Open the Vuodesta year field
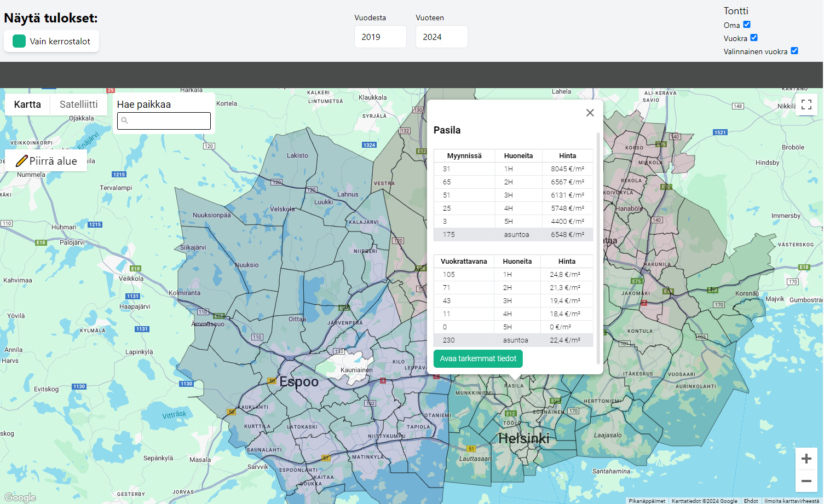The width and height of the screenshot is (824, 504). pyautogui.click(x=380, y=37)
